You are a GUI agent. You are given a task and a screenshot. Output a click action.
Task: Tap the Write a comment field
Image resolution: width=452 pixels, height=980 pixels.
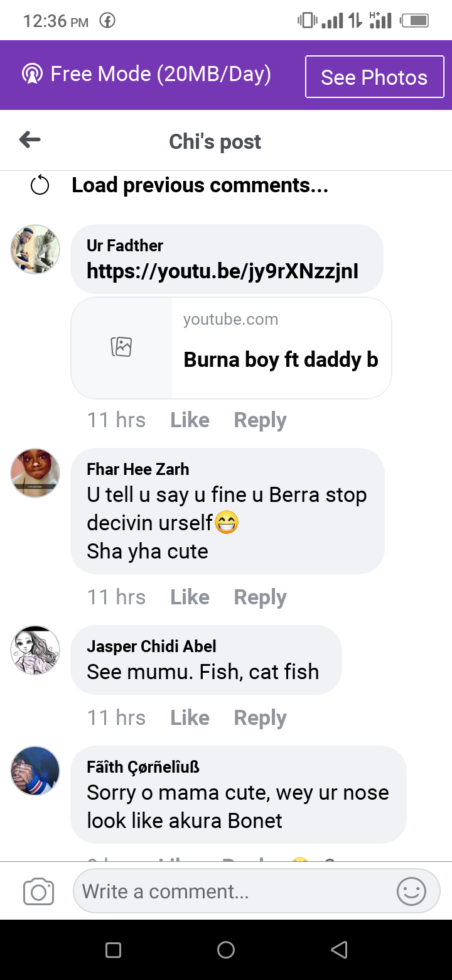(x=232, y=891)
